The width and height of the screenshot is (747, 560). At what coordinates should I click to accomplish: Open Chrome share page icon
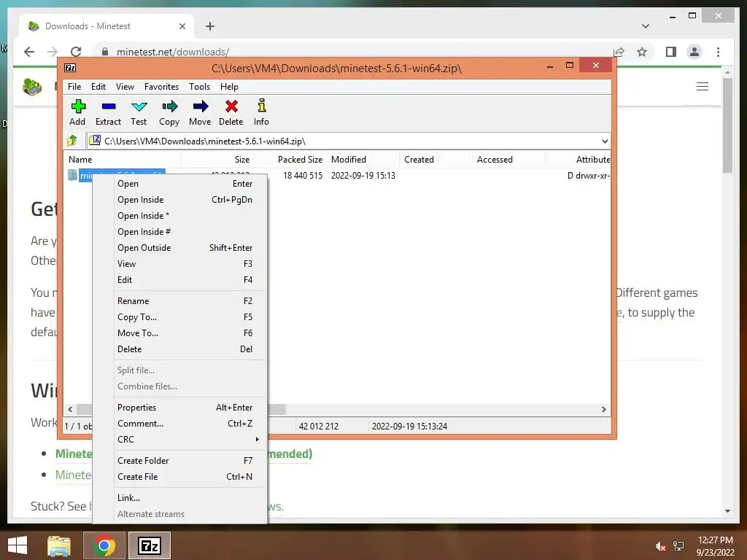(x=619, y=52)
